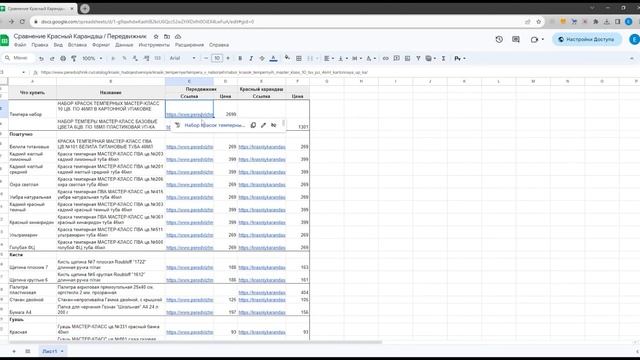Add a new sheet with plus icon

coord(14,351)
